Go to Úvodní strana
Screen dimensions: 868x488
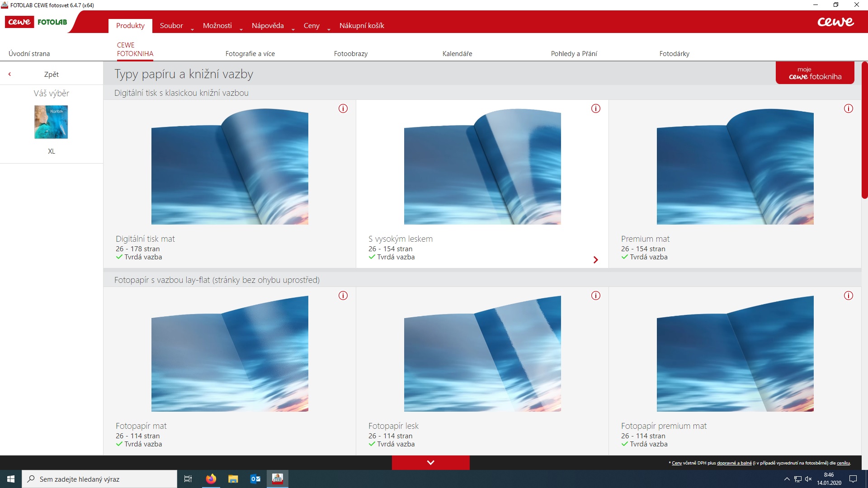tap(29, 54)
